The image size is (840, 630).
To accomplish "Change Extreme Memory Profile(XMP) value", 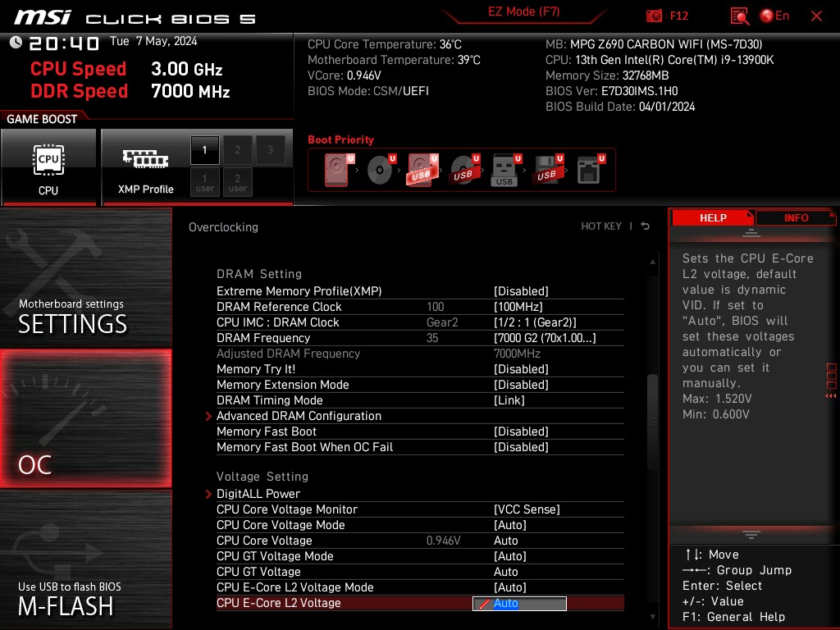I will [x=521, y=291].
